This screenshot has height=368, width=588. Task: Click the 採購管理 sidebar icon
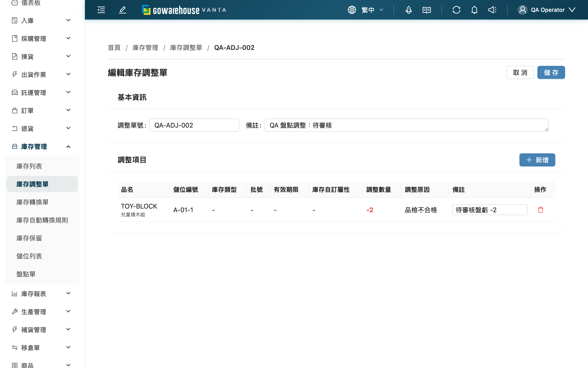(x=14, y=38)
